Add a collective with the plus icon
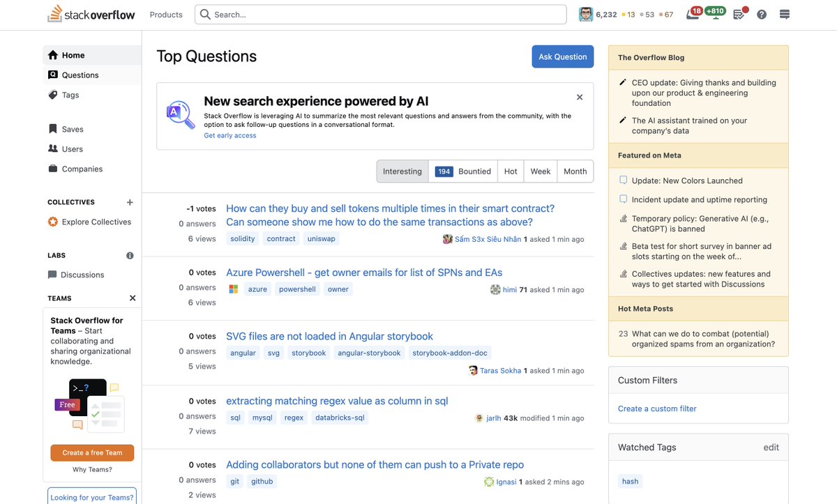 click(x=130, y=202)
